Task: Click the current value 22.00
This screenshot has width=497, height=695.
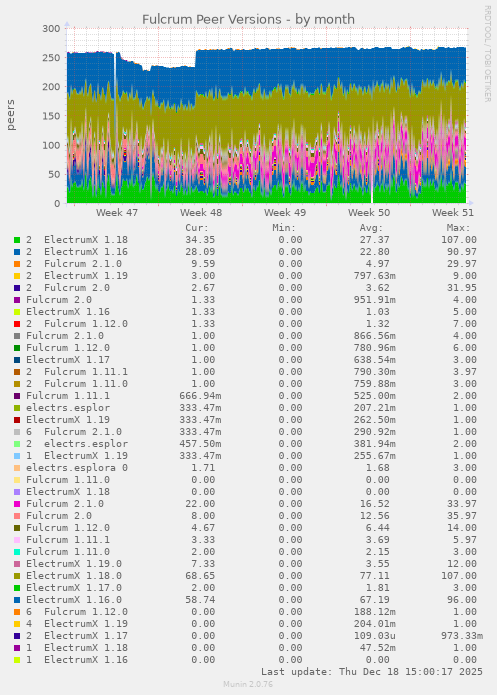Action: pos(200,504)
